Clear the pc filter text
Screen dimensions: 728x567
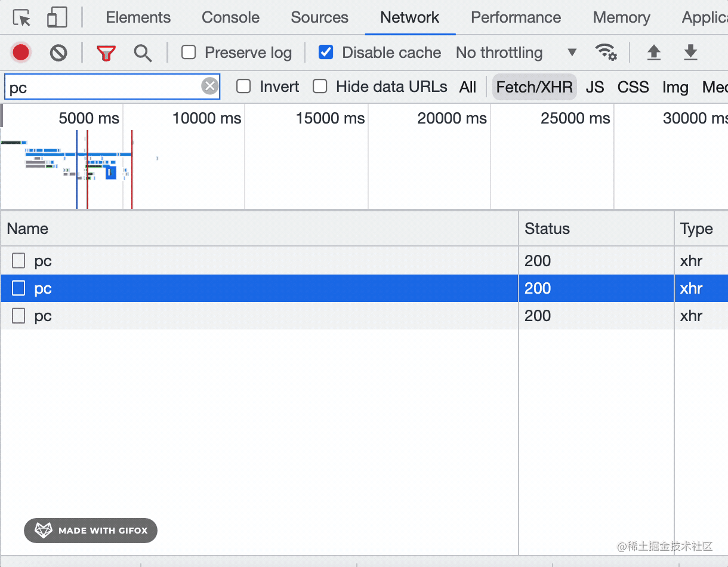point(209,87)
